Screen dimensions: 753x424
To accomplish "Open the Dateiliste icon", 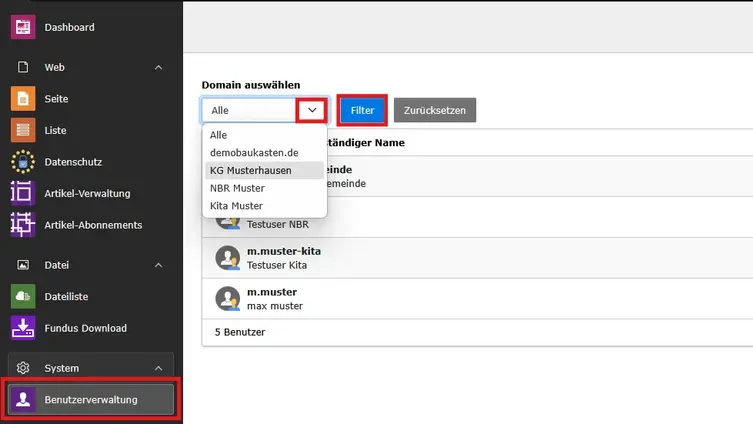I will pos(22,296).
